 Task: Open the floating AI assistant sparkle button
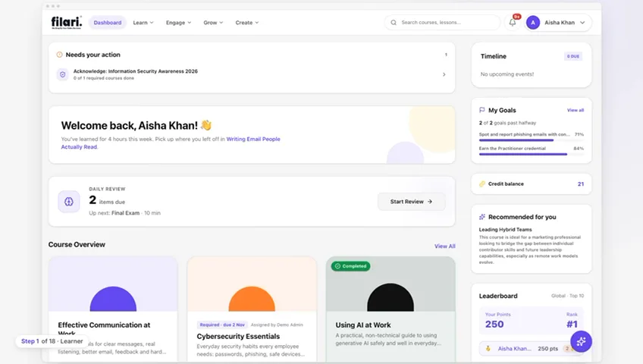click(x=581, y=341)
